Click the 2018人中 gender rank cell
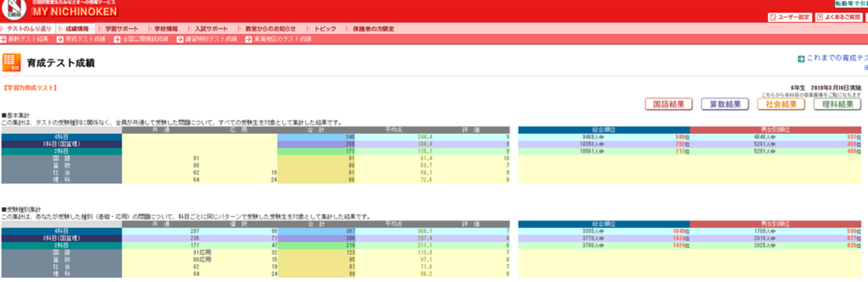Image resolution: width=868 pixels, height=282 pixels. [765, 238]
